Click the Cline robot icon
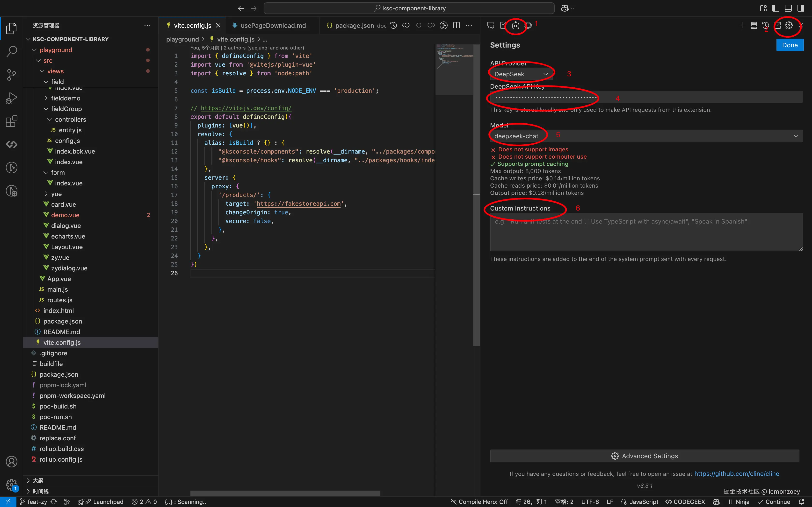 coord(515,26)
